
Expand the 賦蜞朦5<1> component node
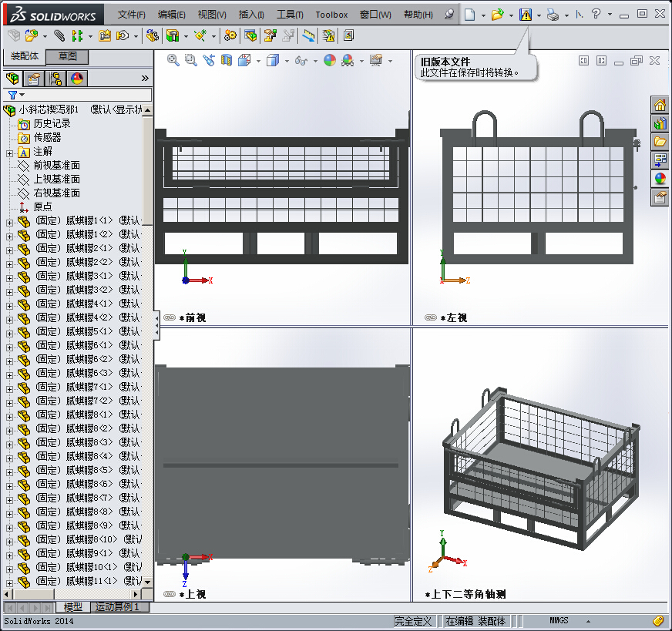(9, 334)
